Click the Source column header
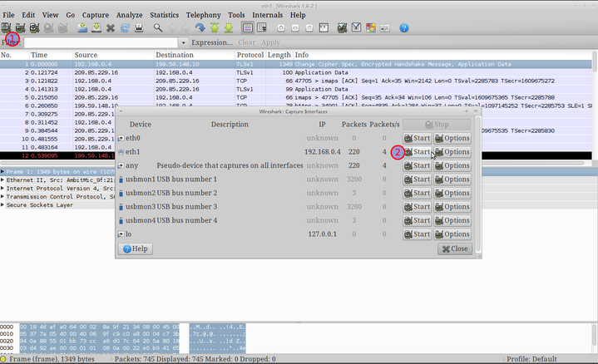 [x=113, y=55]
